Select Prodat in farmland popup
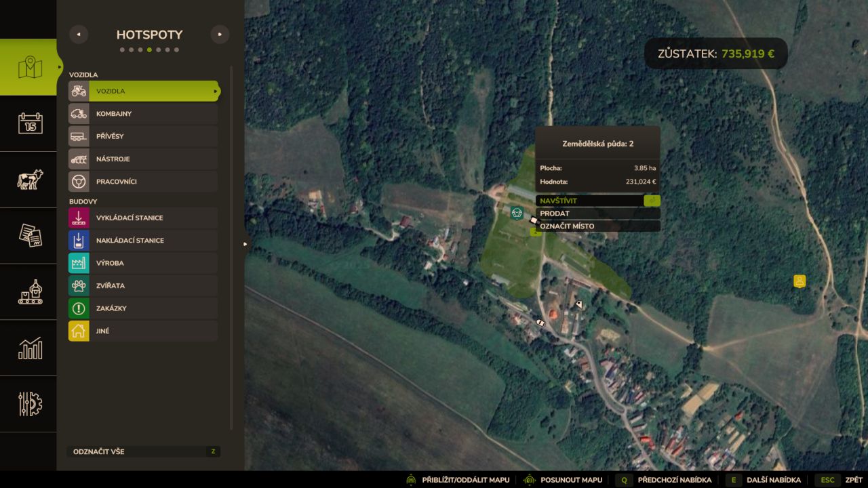868x488 pixels. tap(597, 213)
